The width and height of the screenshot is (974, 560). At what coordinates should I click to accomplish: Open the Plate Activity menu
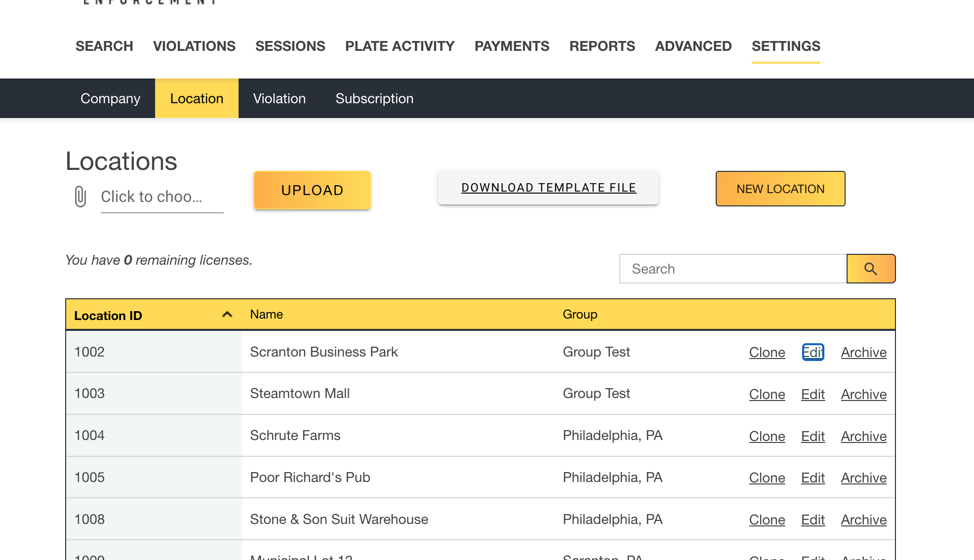(x=400, y=46)
